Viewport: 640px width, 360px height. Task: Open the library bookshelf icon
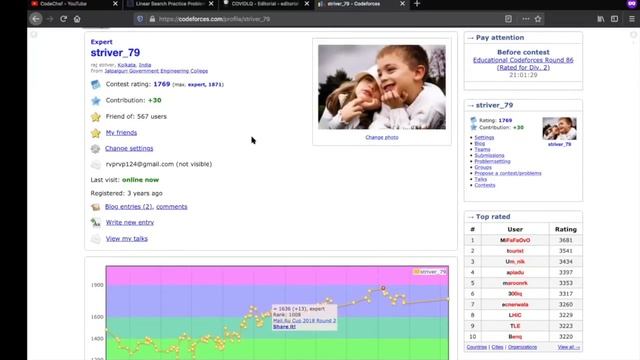pyautogui.click(x=601, y=19)
